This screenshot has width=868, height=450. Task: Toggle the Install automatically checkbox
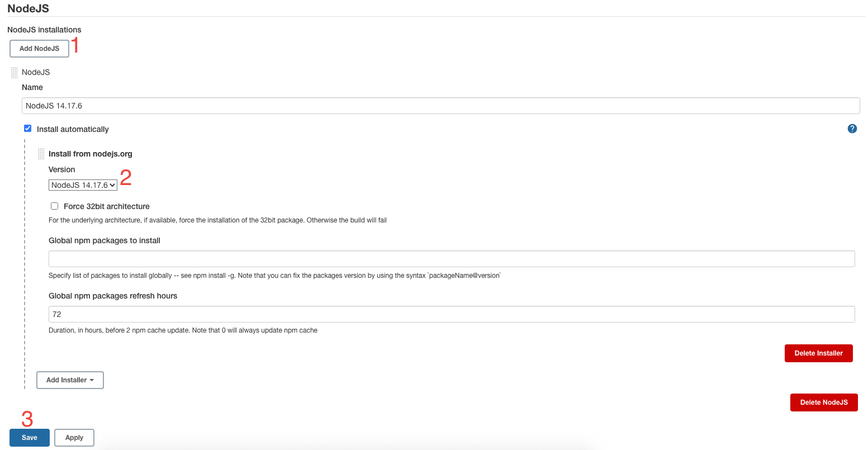click(27, 129)
